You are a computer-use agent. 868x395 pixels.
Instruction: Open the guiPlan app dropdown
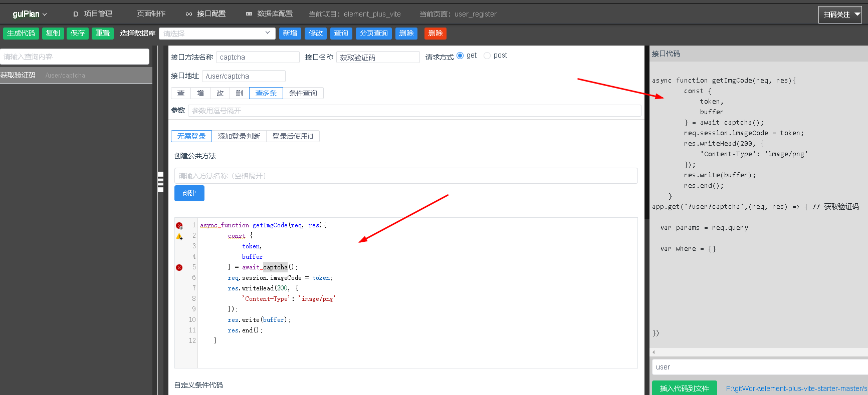point(30,14)
